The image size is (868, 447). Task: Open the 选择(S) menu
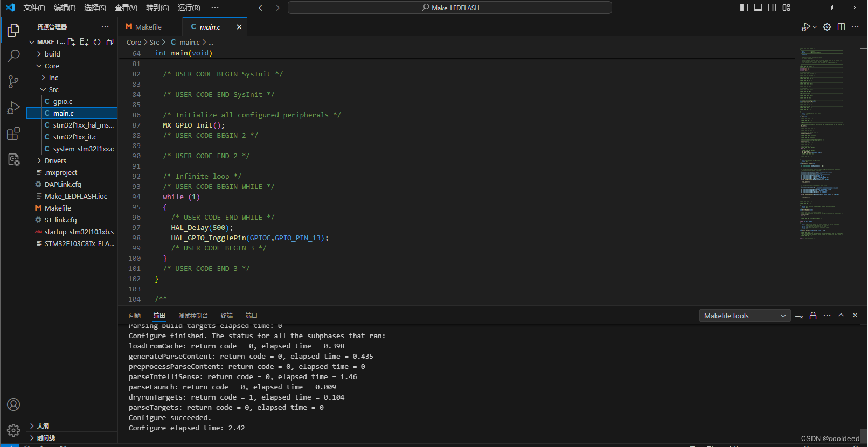point(95,8)
